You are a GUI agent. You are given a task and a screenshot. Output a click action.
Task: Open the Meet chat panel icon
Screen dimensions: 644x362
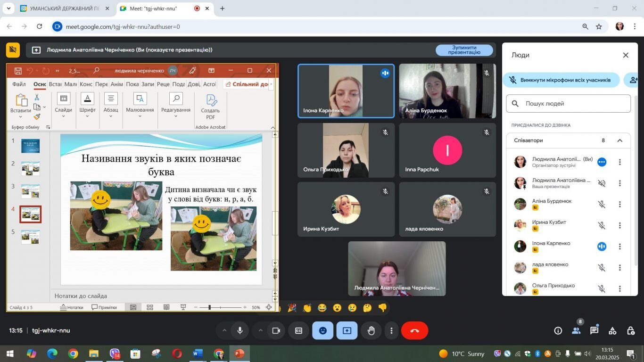click(594, 330)
